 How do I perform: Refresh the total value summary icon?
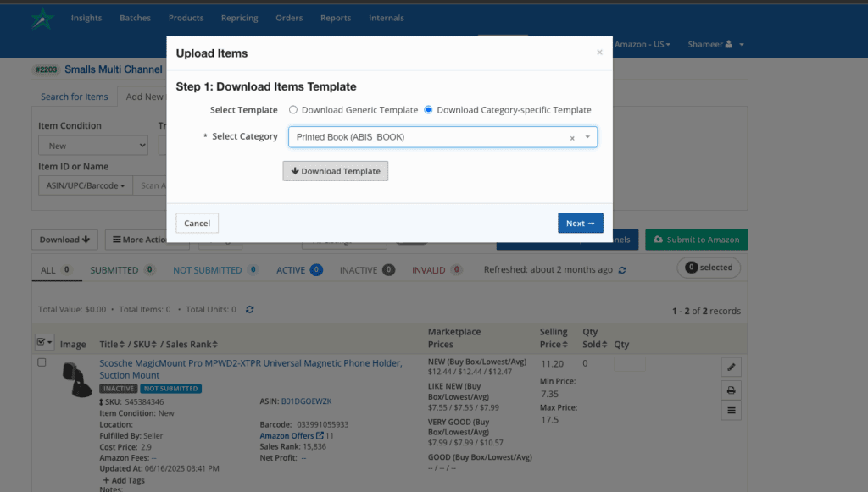tap(250, 310)
